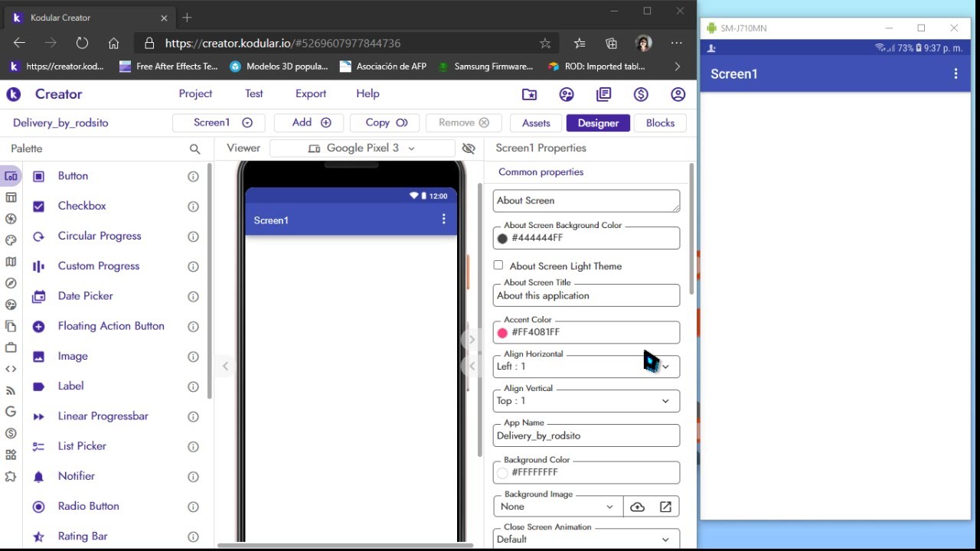Select the Floating Action Button component
Image resolution: width=980 pixels, height=551 pixels.
(x=111, y=326)
